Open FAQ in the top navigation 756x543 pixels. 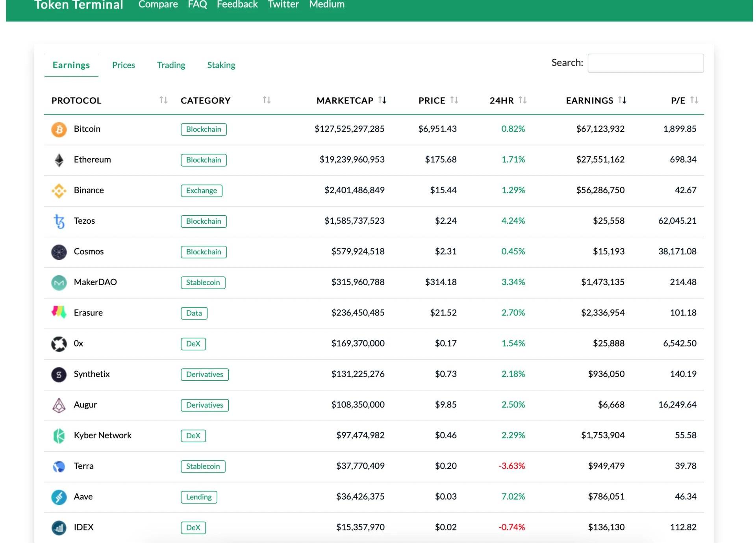(x=197, y=4)
